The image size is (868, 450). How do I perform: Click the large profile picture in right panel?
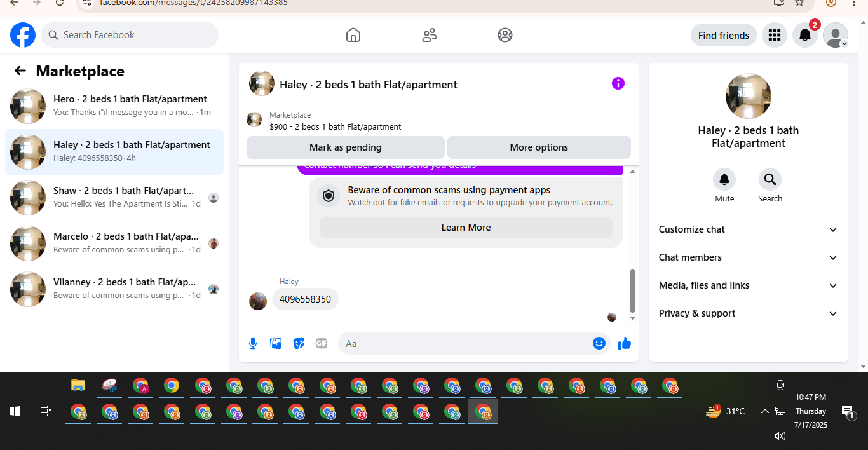tap(749, 96)
